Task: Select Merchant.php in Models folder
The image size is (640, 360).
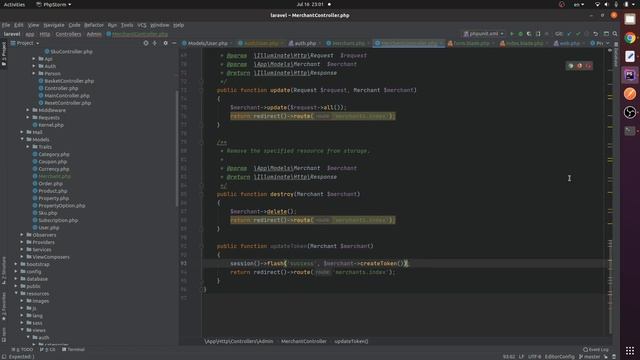Action: (x=54, y=176)
